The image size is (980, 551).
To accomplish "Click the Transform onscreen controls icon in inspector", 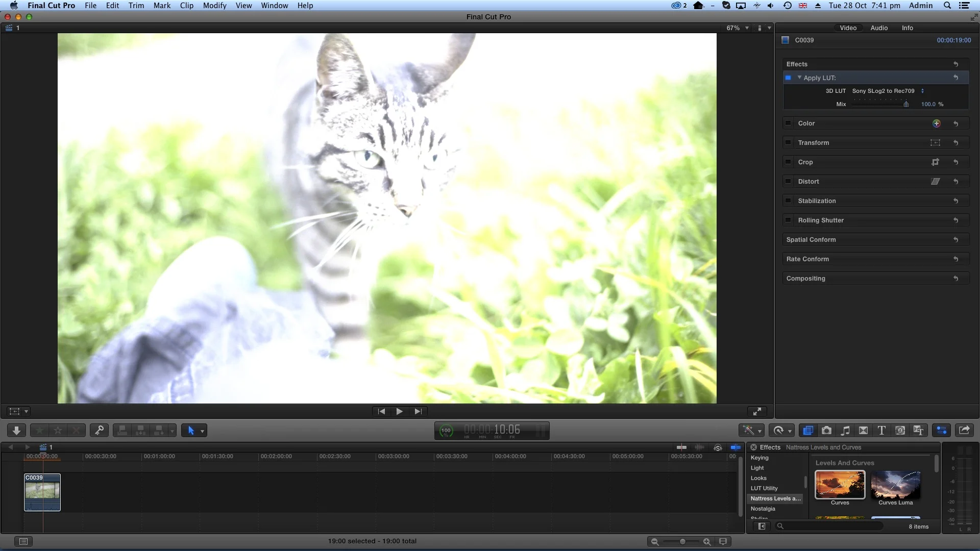I will pos(935,143).
